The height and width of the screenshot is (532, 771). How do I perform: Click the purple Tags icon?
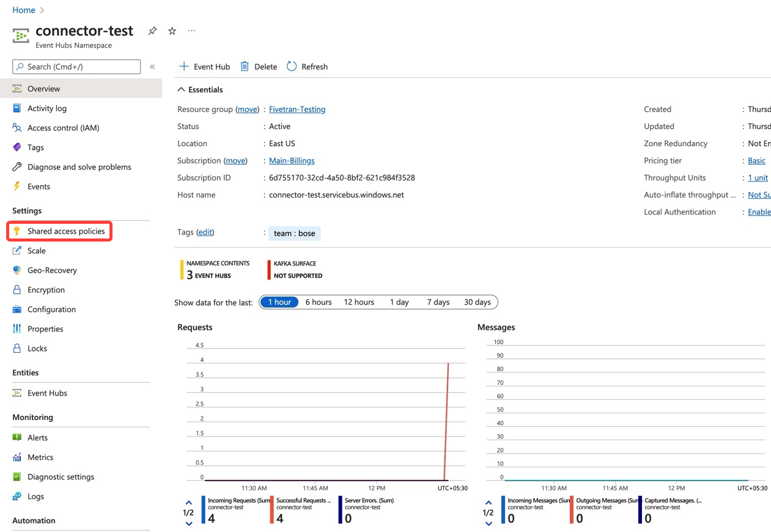point(17,147)
